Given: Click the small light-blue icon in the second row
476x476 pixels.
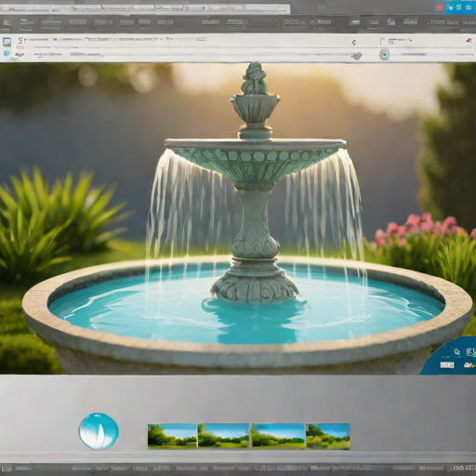Looking at the screenshot, I should [x=7, y=54].
